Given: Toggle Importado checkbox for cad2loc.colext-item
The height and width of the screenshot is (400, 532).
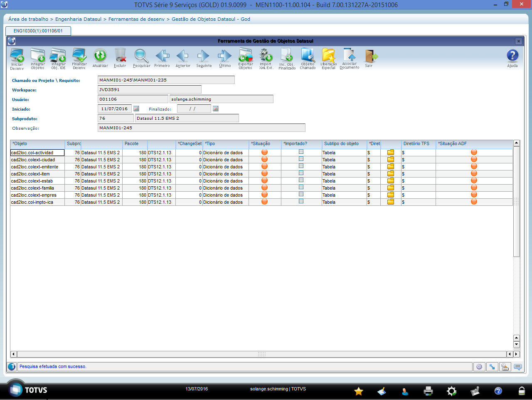Looking at the screenshot, I should coord(301,173).
